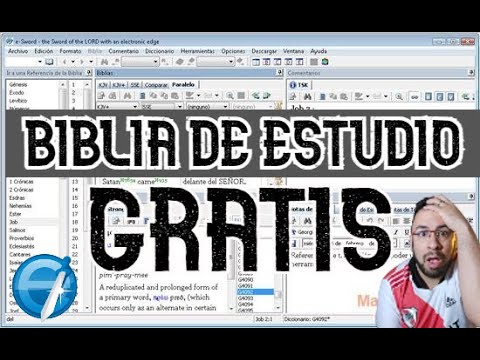Screen dimensions: 480x360
Task: Pin the Comentarios panel
Action: 471,73
